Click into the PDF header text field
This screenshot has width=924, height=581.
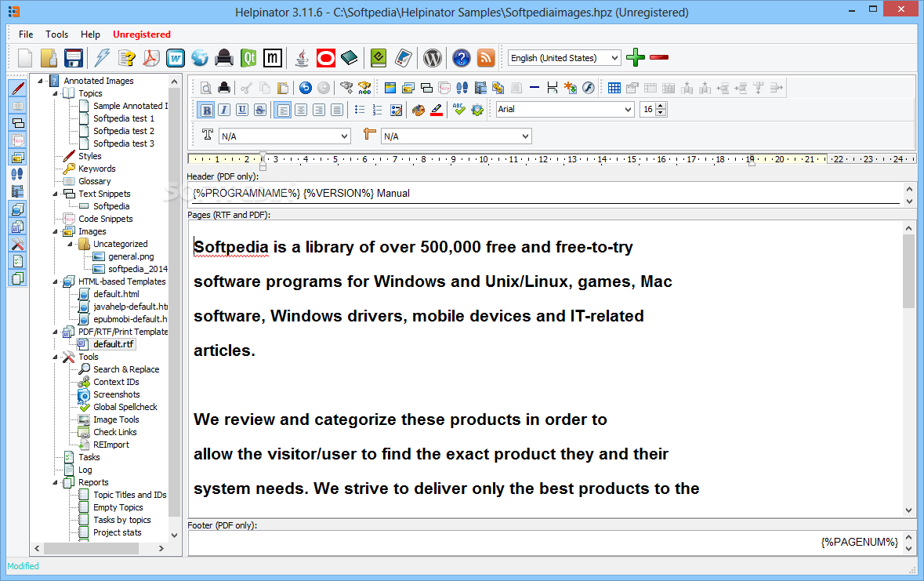(x=545, y=194)
